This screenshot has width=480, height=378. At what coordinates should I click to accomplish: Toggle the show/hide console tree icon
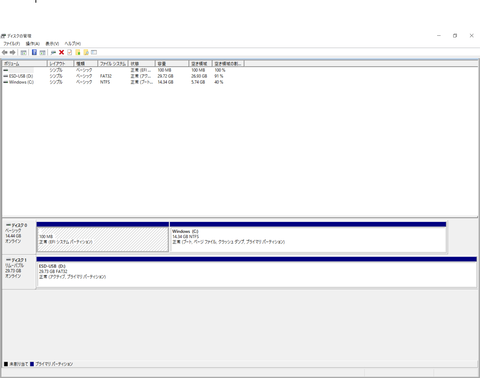point(23,52)
